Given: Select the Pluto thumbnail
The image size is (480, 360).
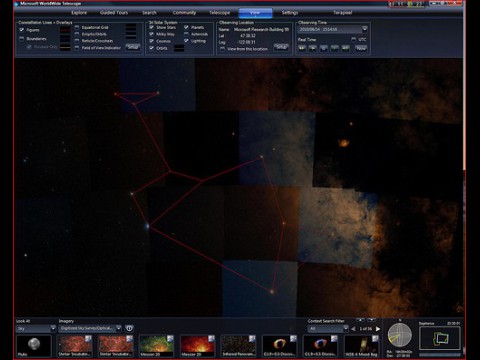Looking at the screenshot, I should 34,346.
